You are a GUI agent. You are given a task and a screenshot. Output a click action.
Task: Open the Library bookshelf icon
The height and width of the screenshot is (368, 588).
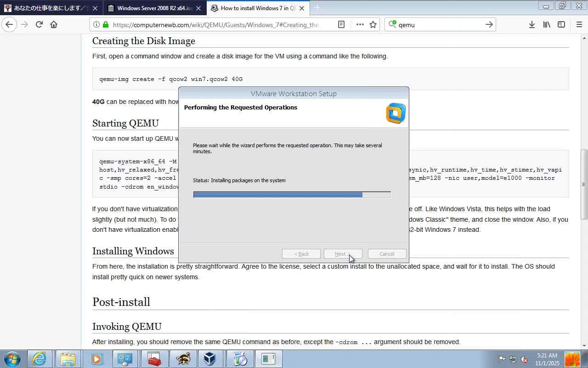click(x=547, y=25)
